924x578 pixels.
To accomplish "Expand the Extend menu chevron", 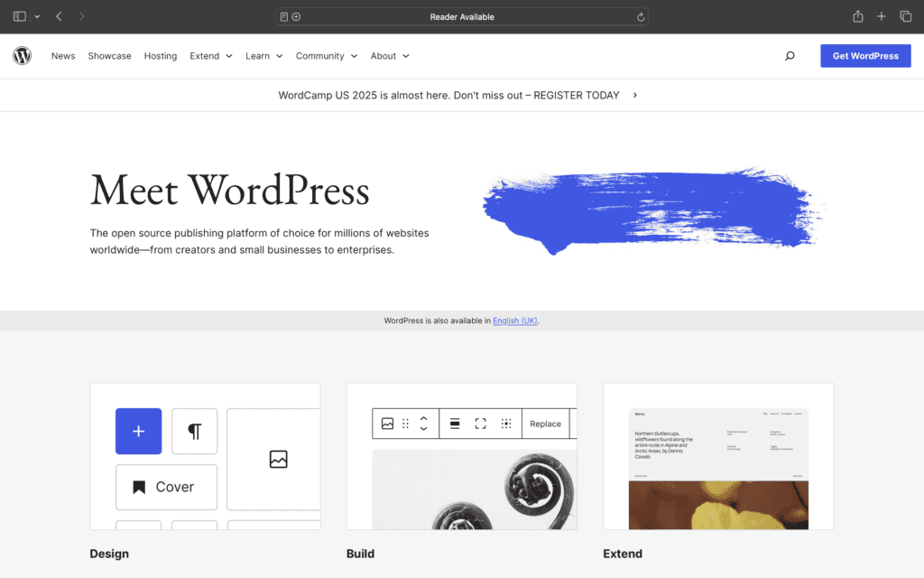I will click(x=229, y=56).
